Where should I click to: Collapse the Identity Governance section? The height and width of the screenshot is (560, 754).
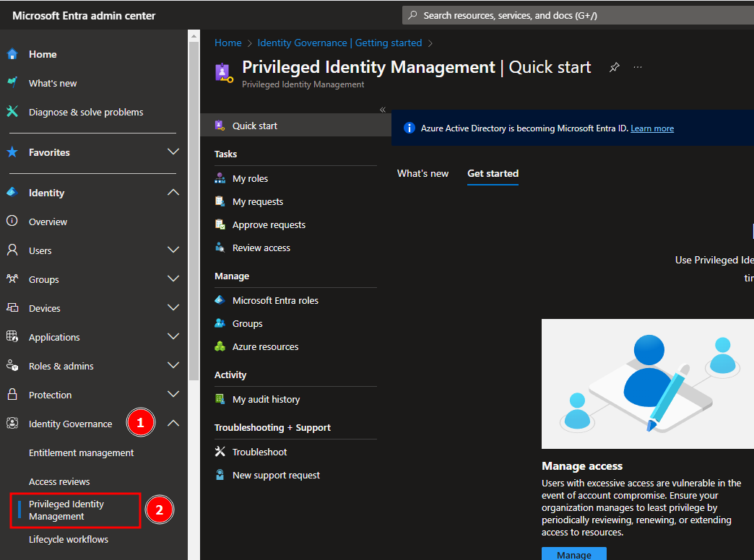[x=173, y=423]
